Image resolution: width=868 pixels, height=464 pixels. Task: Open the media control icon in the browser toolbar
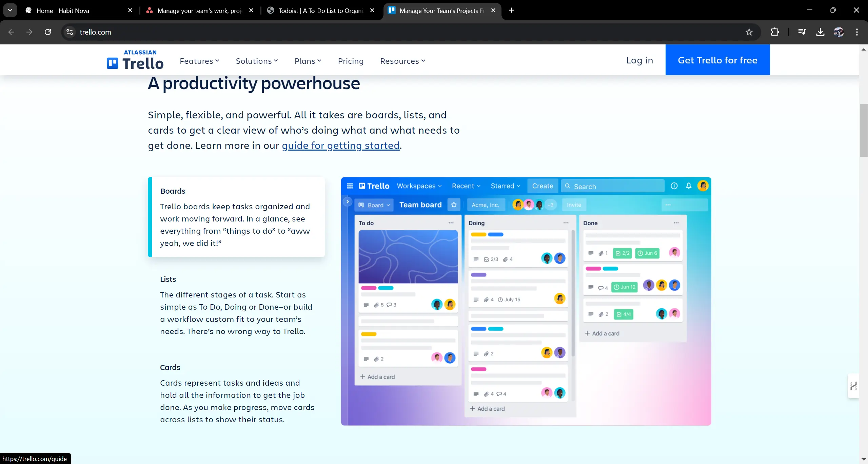802,32
